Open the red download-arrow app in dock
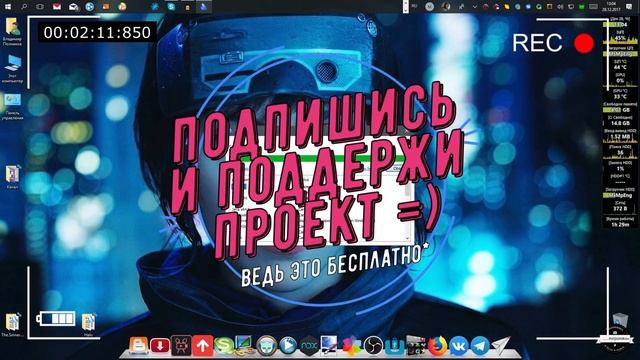The height and width of the screenshot is (360, 640). 160,346
